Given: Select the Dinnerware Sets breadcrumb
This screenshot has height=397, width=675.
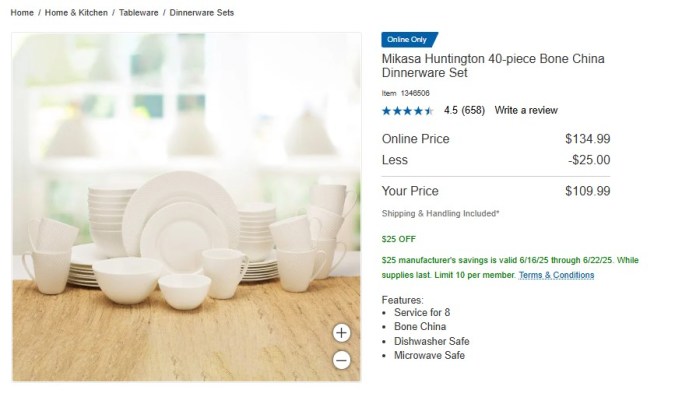Looking at the screenshot, I should pyautogui.click(x=202, y=12).
